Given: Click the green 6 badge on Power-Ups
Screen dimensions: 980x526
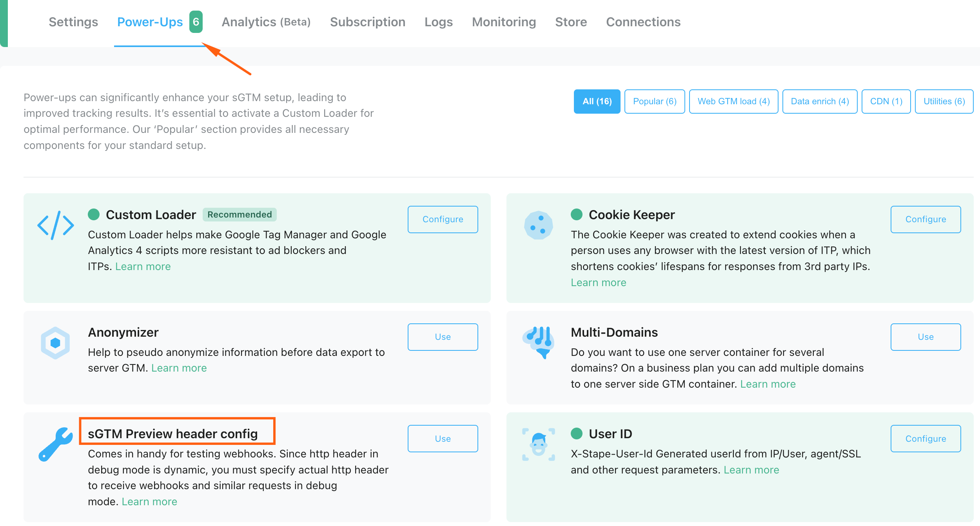Looking at the screenshot, I should click(x=196, y=22).
